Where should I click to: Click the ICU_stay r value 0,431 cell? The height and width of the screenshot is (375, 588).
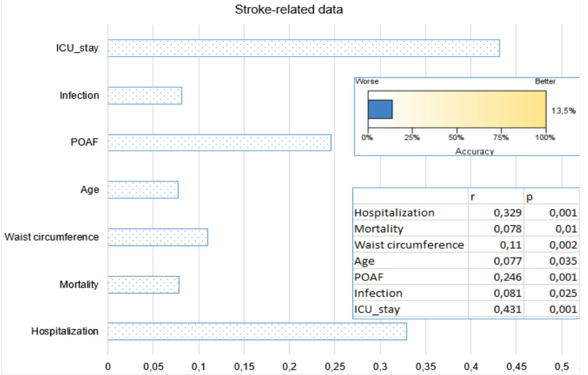tap(496, 309)
